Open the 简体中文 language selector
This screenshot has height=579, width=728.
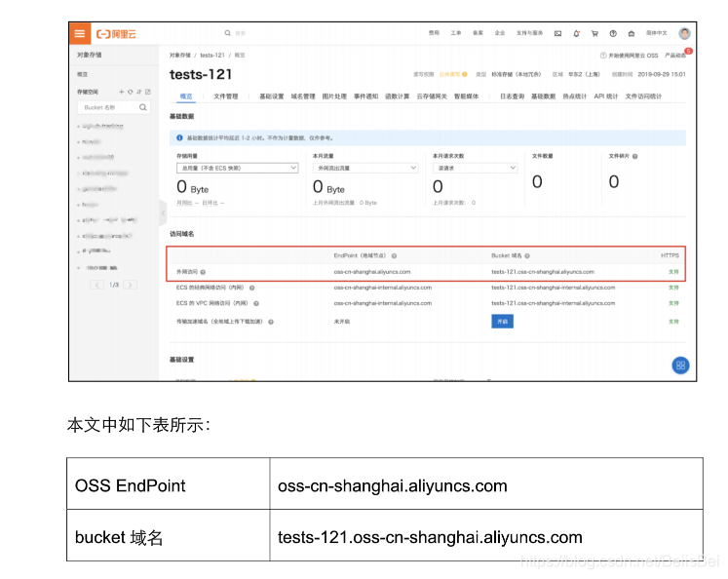point(657,33)
